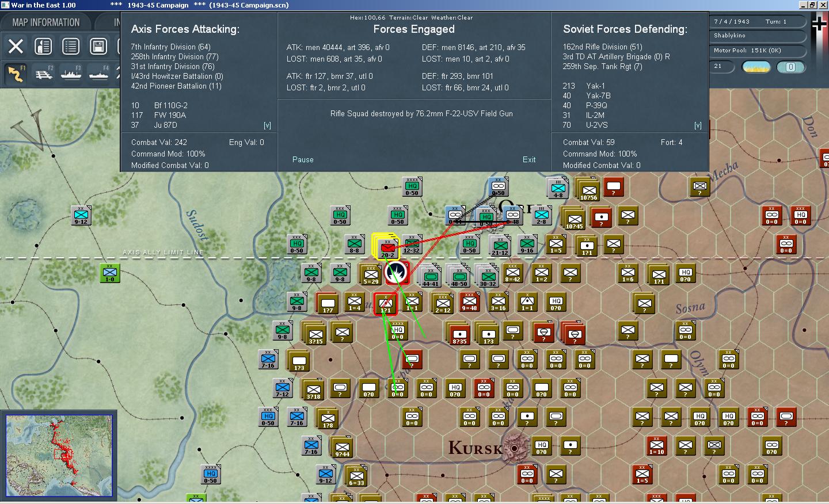The image size is (829, 504).
Task: Open the list report icon
Action: point(71,46)
